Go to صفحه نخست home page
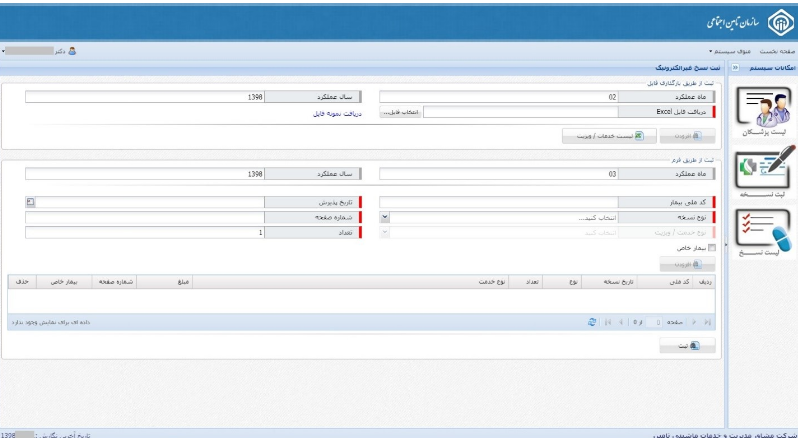Image resolution: width=803 pixels, height=438 pixels. [x=777, y=51]
